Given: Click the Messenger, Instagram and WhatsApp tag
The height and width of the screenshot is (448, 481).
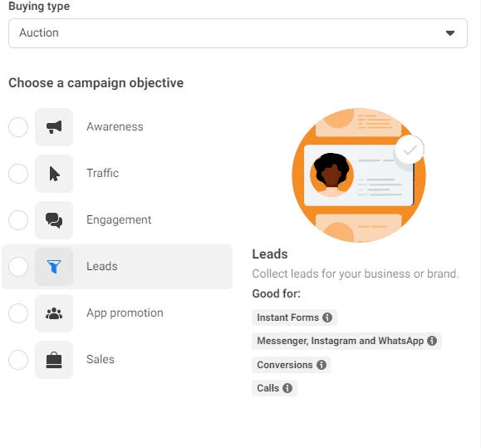Looking at the screenshot, I should click(346, 341).
